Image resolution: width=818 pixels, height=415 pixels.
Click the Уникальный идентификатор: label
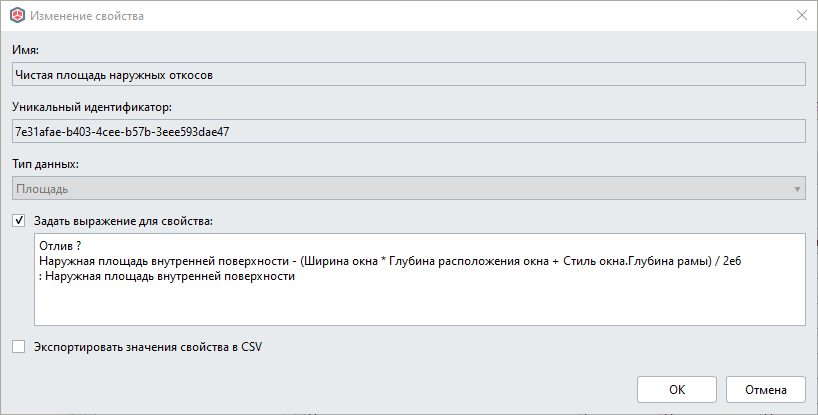coord(92,107)
